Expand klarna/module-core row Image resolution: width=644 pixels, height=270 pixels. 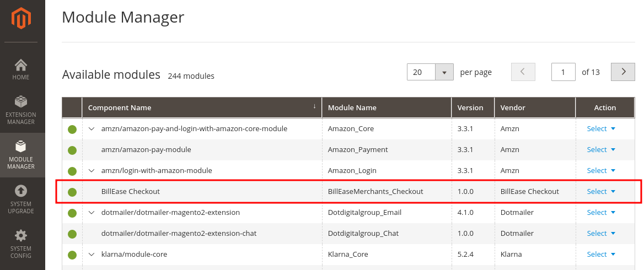[92, 254]
